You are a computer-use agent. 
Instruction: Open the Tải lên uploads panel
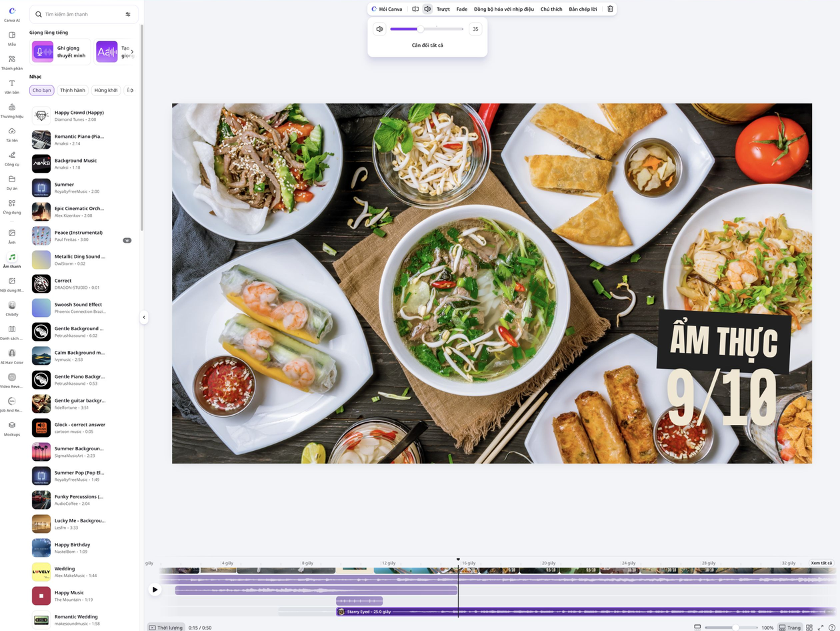12,134
